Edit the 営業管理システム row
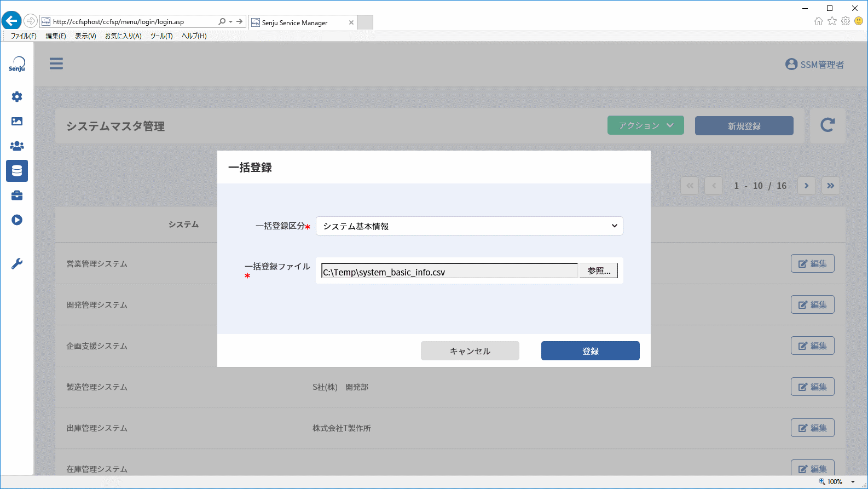This screenshot has width=868, height=489. 813,263
